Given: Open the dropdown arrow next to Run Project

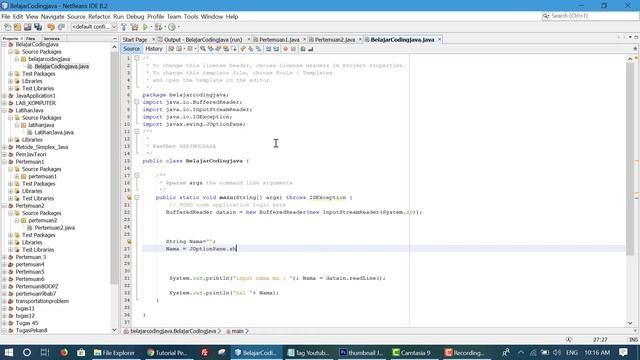Looking at the screenshot, I should coord(151,27).
